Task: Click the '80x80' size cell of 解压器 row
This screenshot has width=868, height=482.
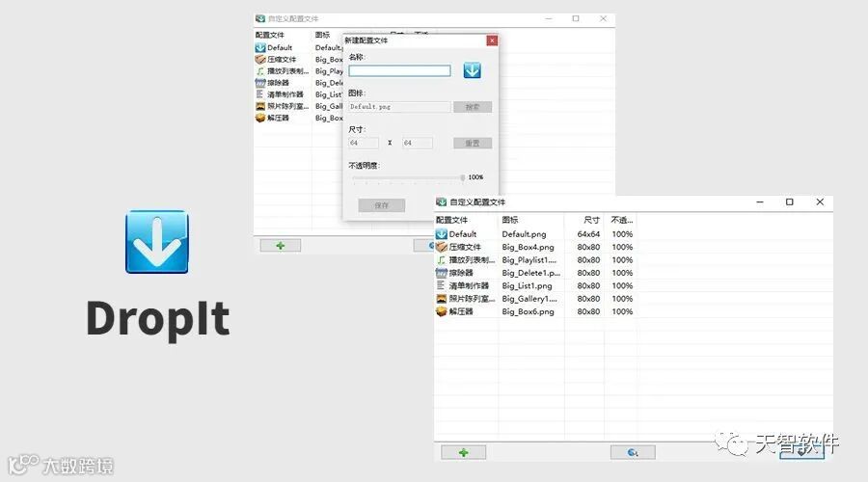Action: pyautogui.click(x=588, y=311)
